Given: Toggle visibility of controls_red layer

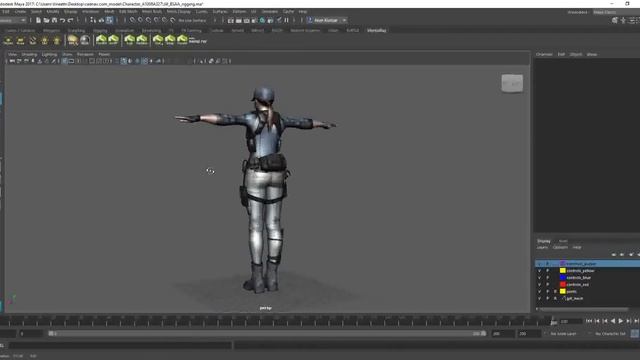Looking at the screenshot, I should point(539,284).
